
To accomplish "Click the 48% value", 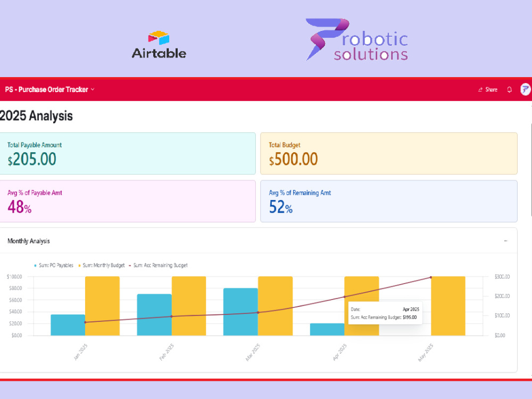I will pos(19,207).
